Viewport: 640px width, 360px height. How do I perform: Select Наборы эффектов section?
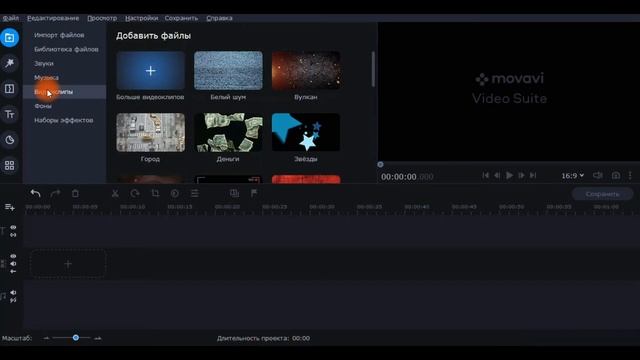64,120
